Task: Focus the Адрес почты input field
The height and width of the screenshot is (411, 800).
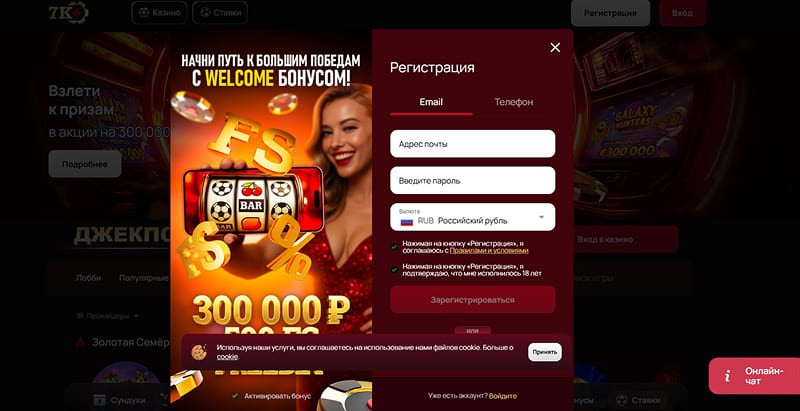Action: (473, 144)
